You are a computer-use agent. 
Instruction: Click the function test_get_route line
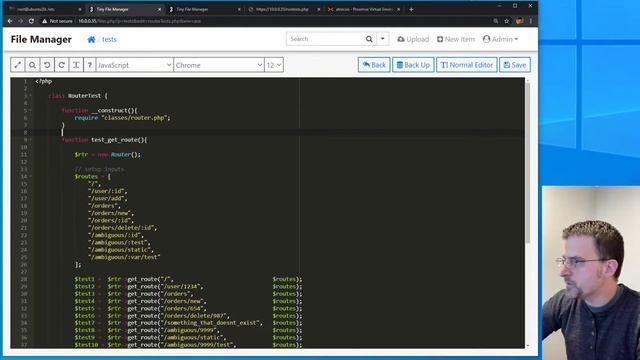(x=104, y=140)
